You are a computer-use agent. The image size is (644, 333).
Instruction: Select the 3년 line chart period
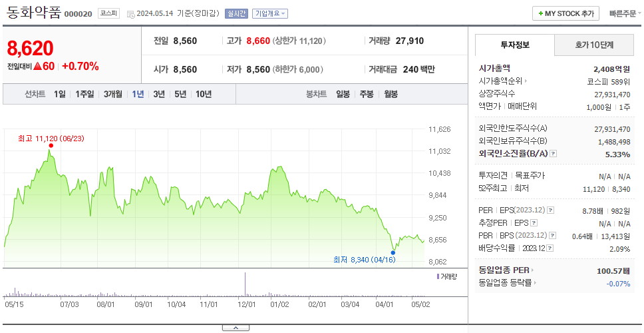(x=159, y=94)
